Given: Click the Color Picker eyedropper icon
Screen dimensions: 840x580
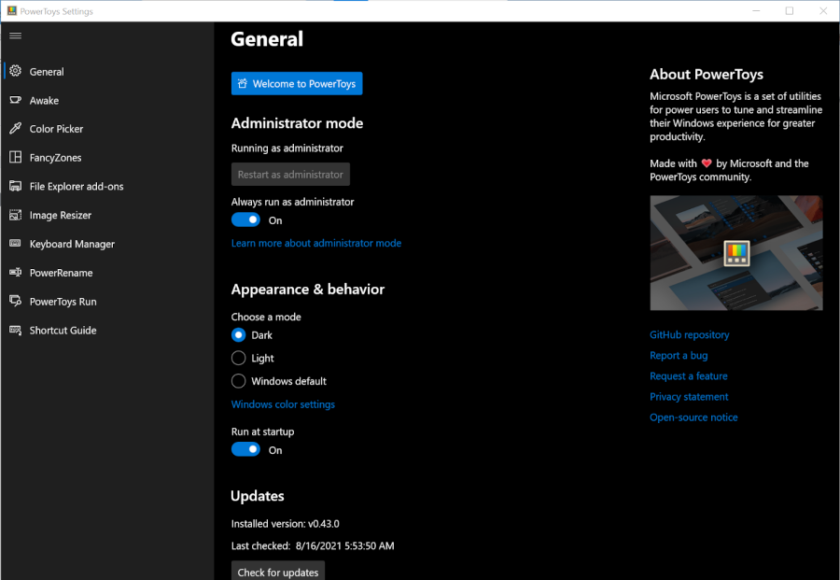Looking at the screenshot, I should tap(16, 129).
